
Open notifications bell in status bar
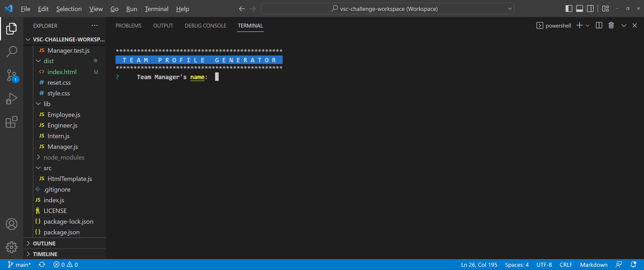634,265
